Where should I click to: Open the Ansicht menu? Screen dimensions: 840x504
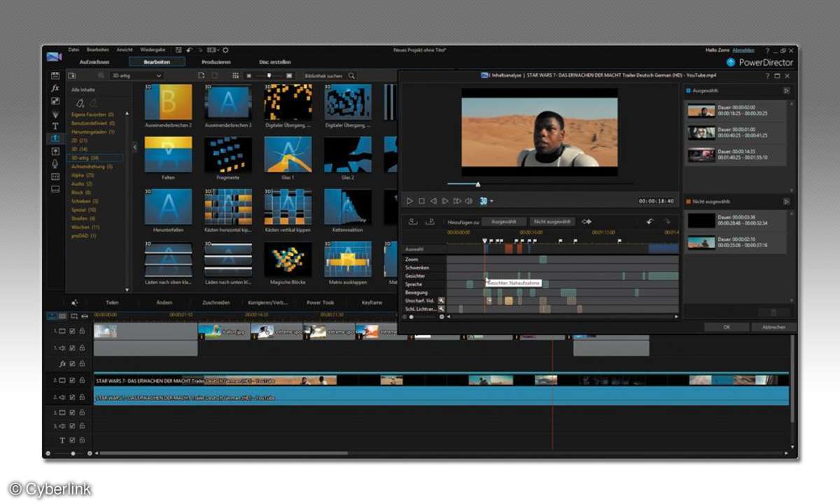[125, 50]
